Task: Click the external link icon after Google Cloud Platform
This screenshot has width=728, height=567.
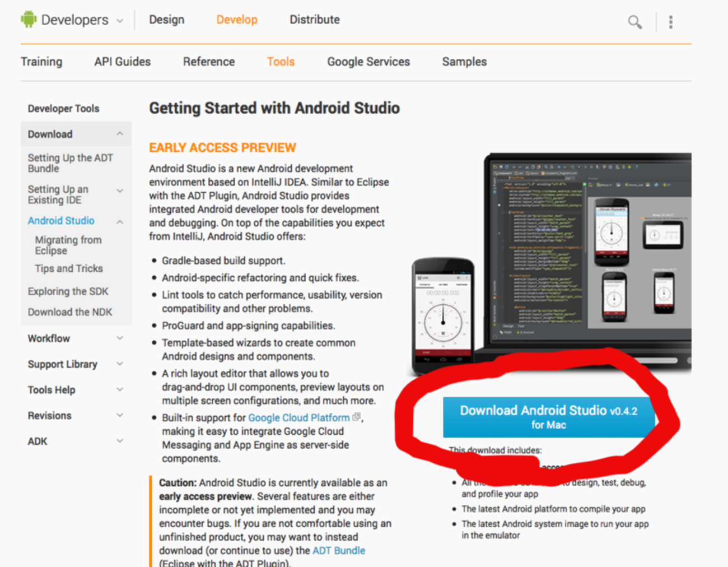Action: tap(357, 417)
